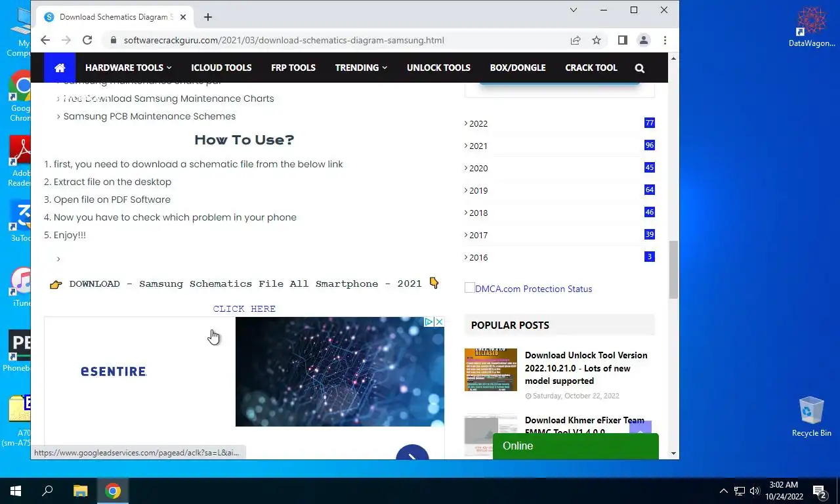This screenshot has width=840, height=504.
Task: Open the iTunes desktop shortcut
Action: [22, 287]
